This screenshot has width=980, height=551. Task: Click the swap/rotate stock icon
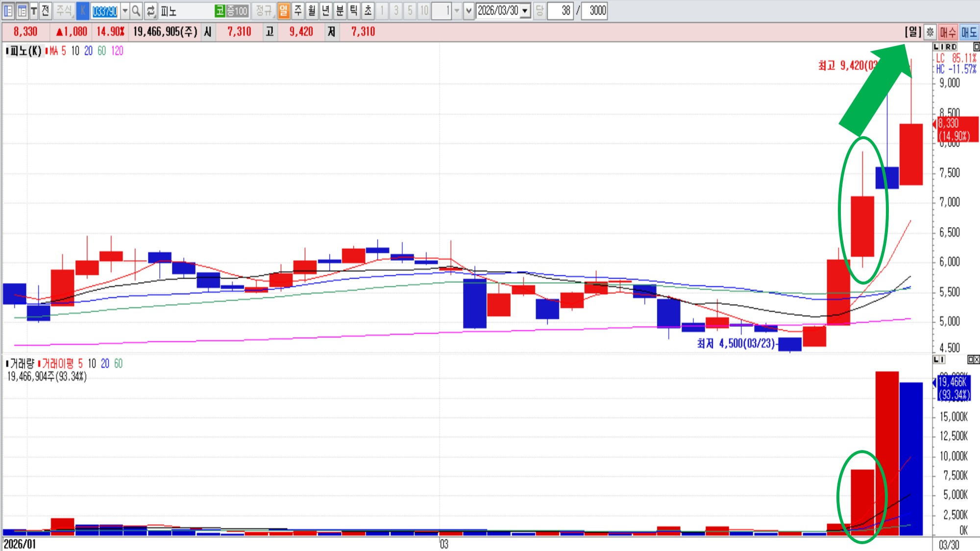click(x=150, y=10)
